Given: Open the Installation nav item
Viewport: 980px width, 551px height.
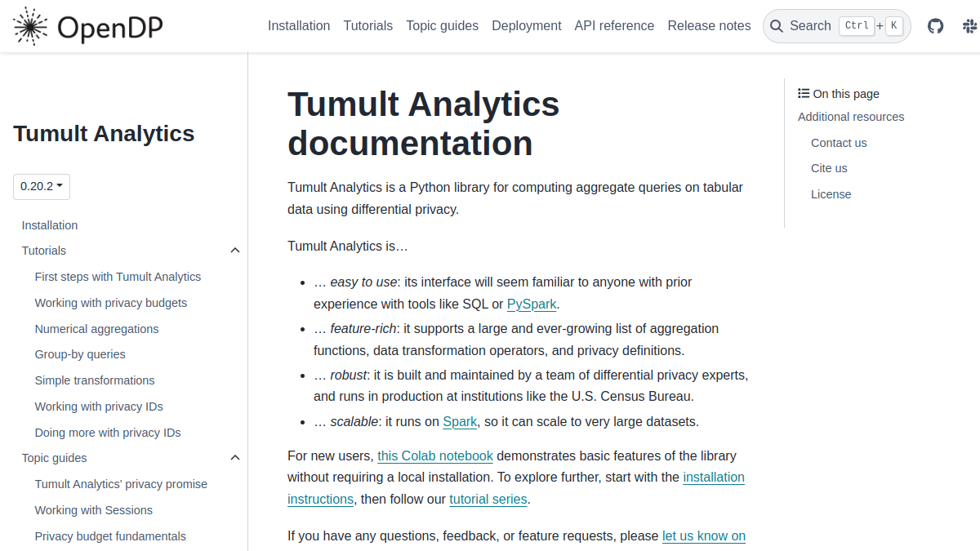Looking at the screenshot, I should (x=299, y=26).
